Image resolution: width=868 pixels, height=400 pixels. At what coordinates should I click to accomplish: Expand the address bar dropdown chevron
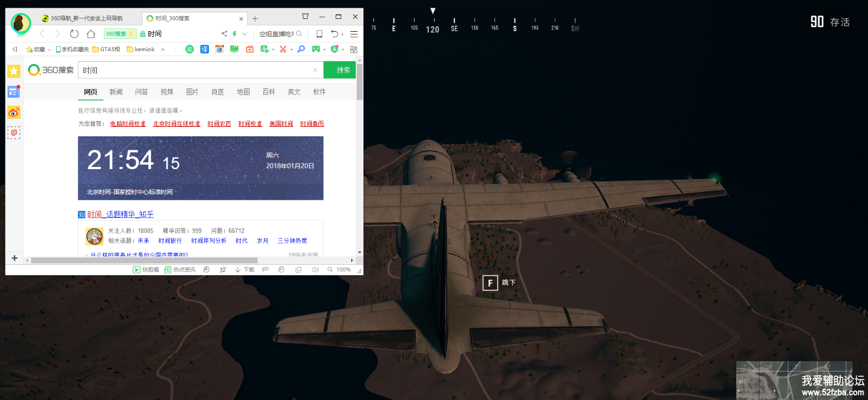(x=245, y=34)
